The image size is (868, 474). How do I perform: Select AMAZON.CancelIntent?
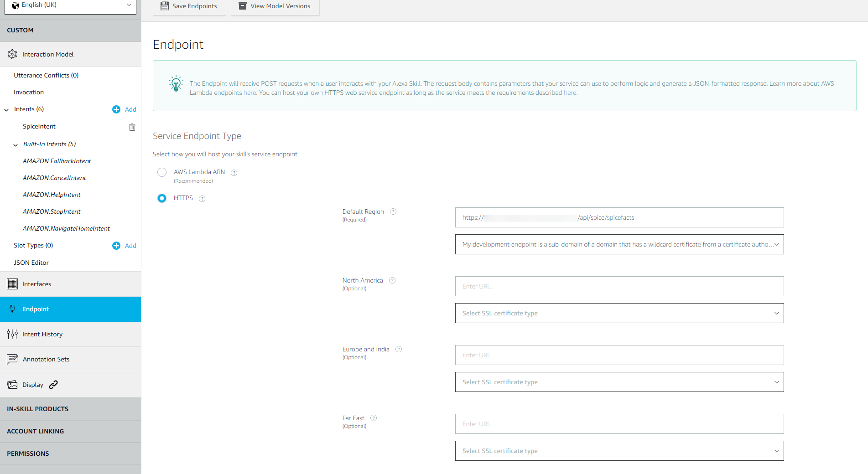pos(54,178)
